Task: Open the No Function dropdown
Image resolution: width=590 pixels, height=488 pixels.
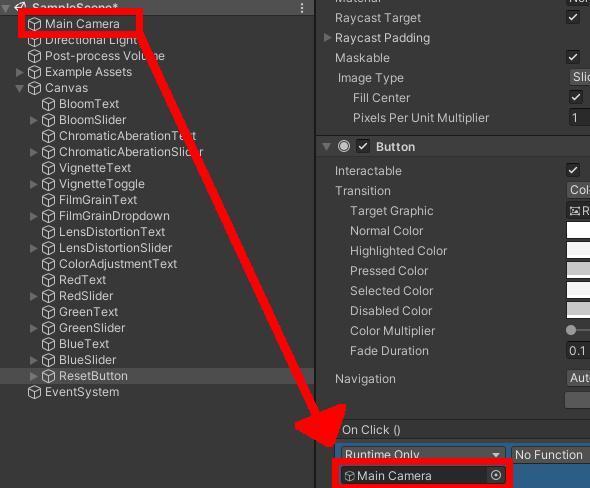Action: pyautogui.click(x=550, y=455)
